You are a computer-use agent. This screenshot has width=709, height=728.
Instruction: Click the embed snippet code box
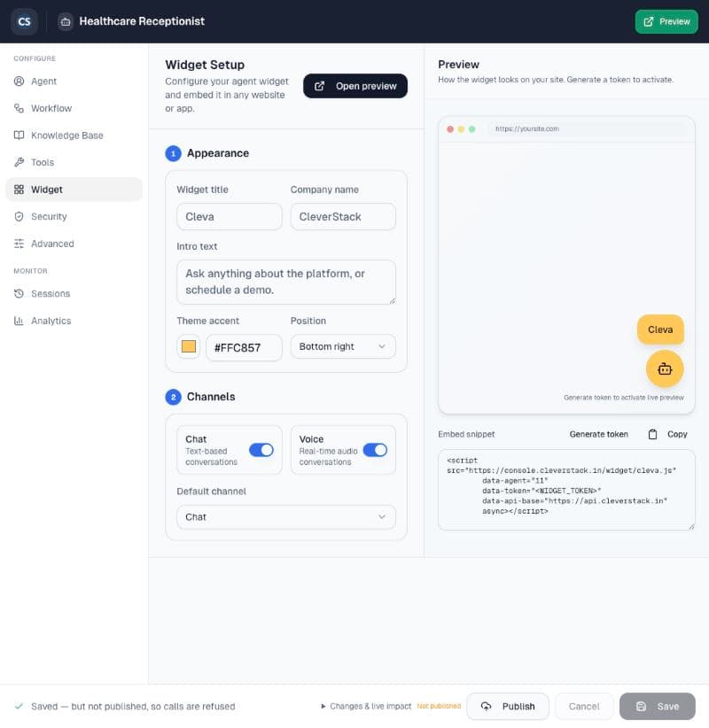coord(566,490)
